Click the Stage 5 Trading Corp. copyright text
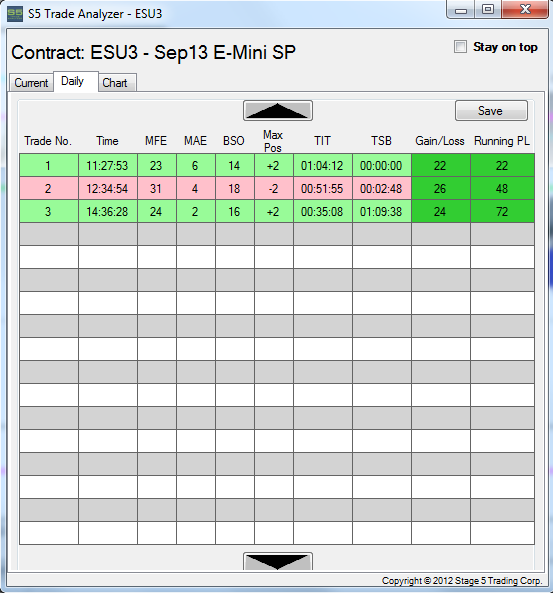The width and height of the screenshot is (553, 593). [x=462, y=581]
